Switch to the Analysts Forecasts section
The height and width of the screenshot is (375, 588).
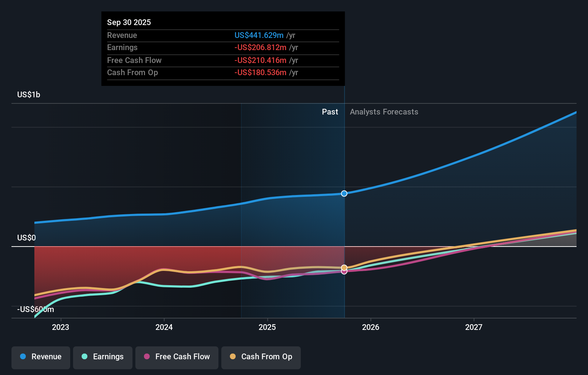pyautogui.click(x=384, y=112)
